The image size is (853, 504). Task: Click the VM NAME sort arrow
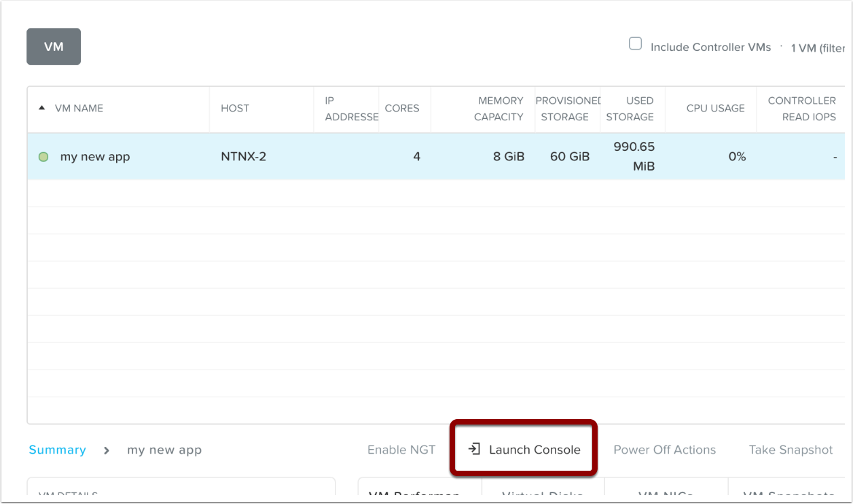pos(42,108)
